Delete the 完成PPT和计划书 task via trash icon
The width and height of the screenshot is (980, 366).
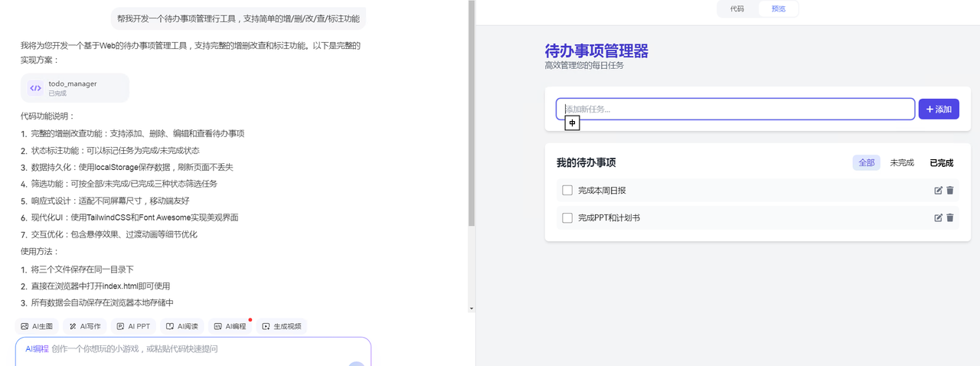click(x=950, y=218)
